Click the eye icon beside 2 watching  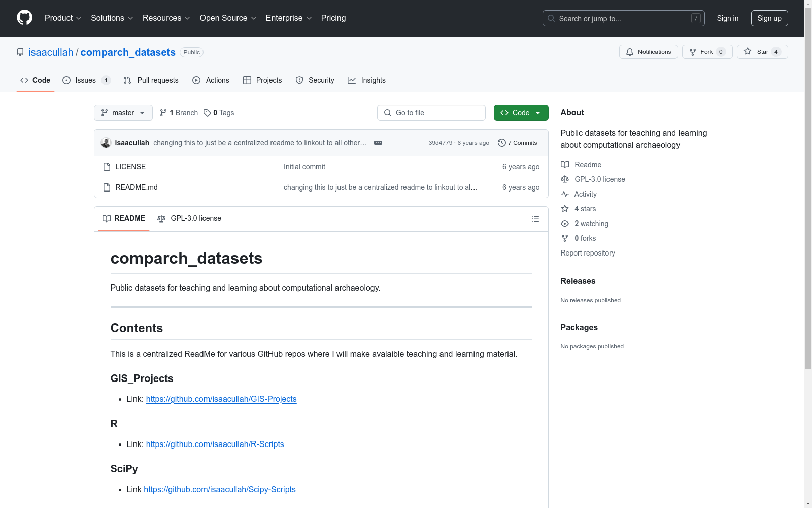(x=565, y=224)
